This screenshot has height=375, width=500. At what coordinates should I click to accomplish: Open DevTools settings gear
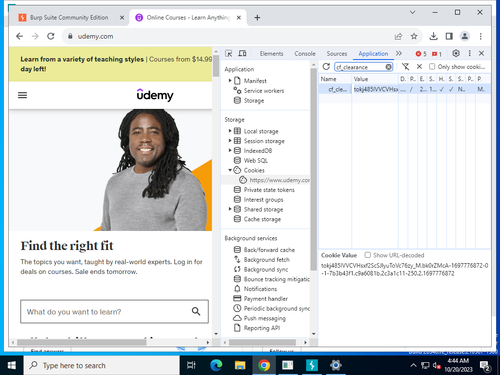click(456, 53)
